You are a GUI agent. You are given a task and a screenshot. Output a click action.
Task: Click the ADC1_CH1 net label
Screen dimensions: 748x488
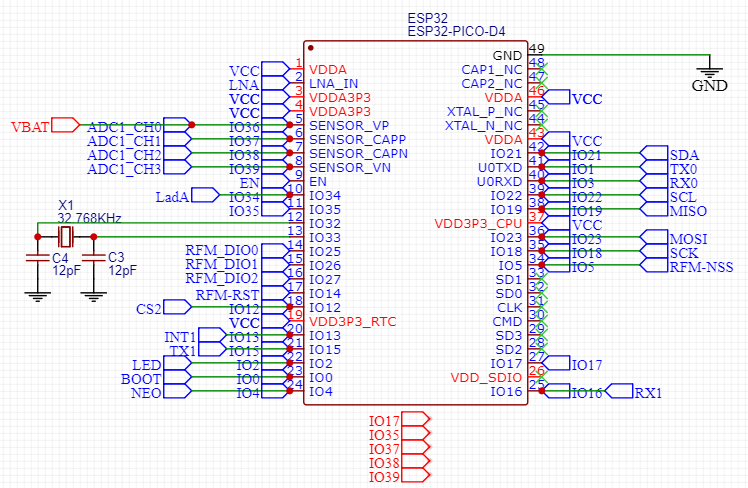pos(124,141)
